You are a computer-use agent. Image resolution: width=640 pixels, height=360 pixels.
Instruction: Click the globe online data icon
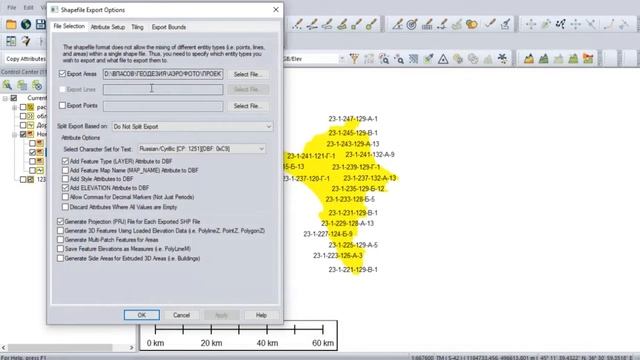pos(26,24)
